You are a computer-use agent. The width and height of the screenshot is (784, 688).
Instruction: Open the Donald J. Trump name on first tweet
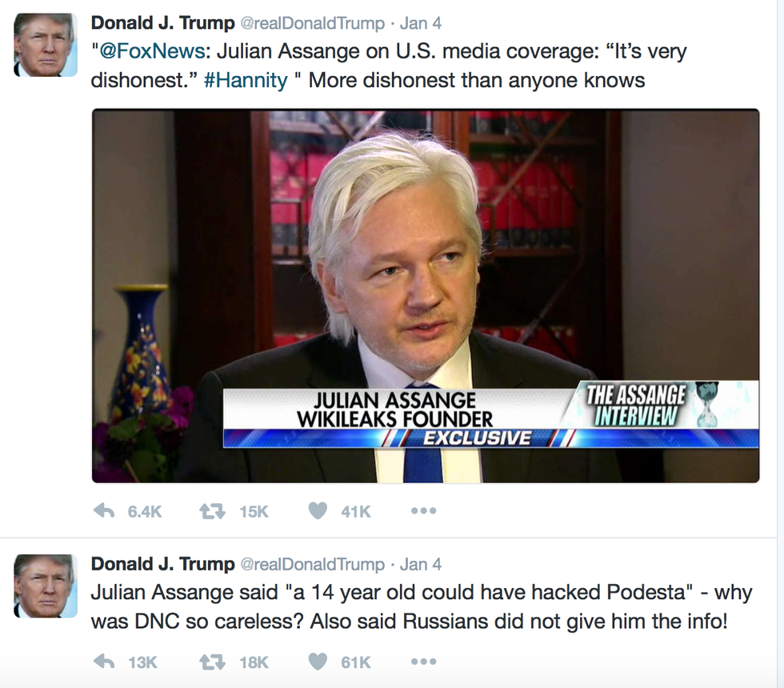[x=162, y=23]
